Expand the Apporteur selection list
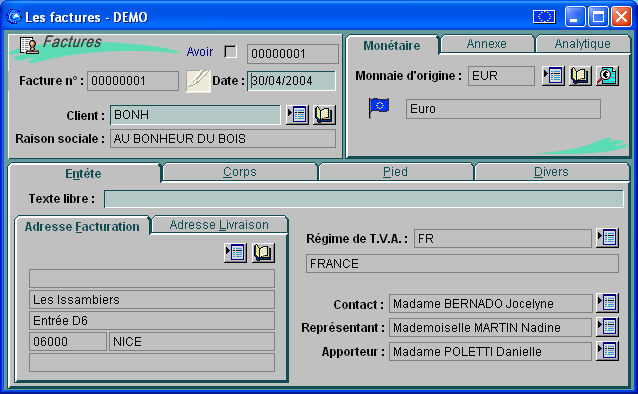 point(607,351)
